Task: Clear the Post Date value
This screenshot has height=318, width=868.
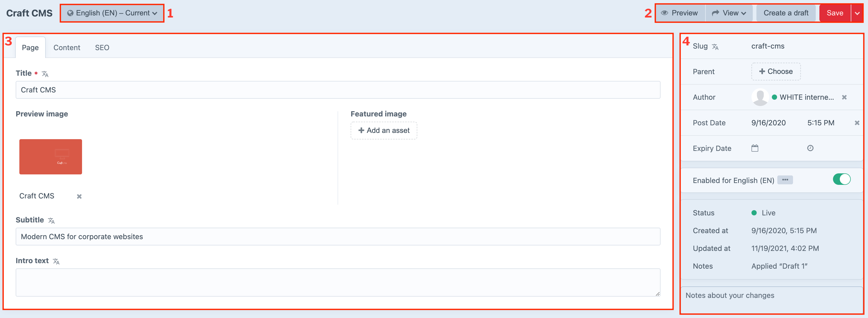Action: (857, 123)
